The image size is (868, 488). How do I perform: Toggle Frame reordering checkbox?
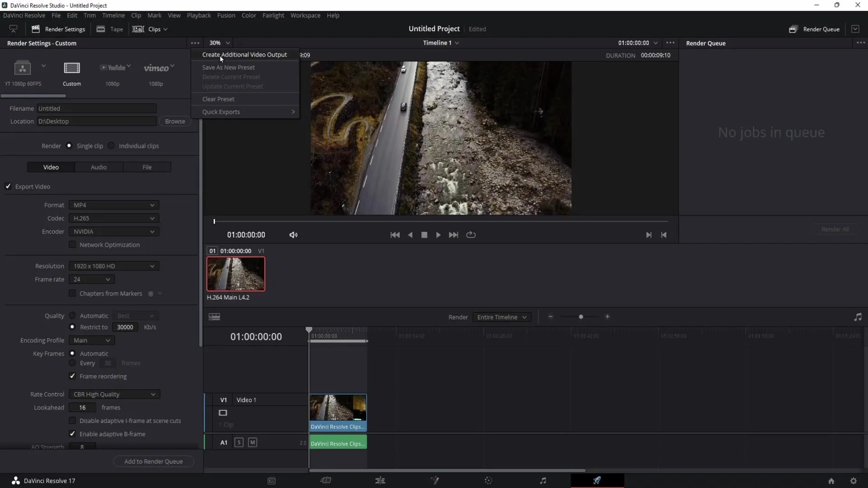click(72, 376)
